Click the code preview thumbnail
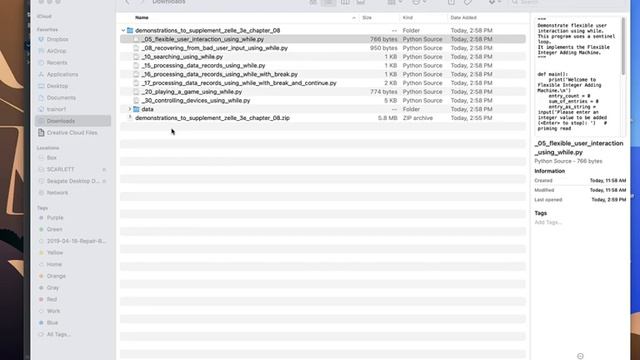Viewport: 640px width, 360px height. [579, 76]
